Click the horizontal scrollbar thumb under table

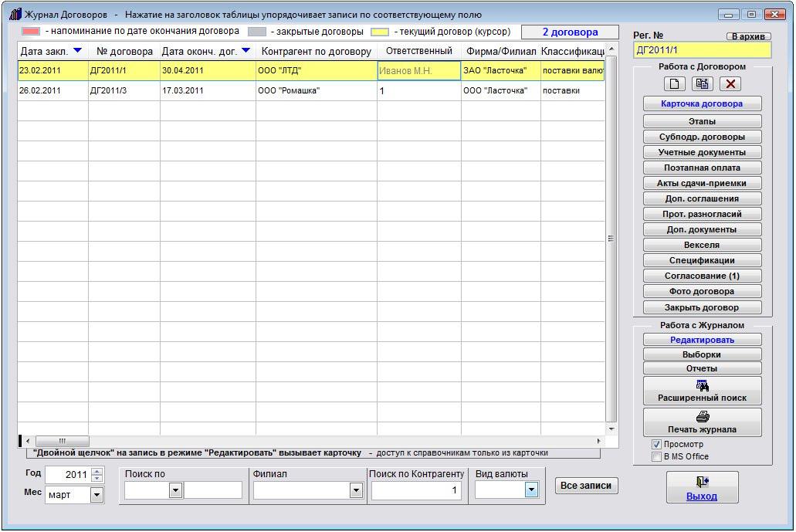click(x=63, y=441)
